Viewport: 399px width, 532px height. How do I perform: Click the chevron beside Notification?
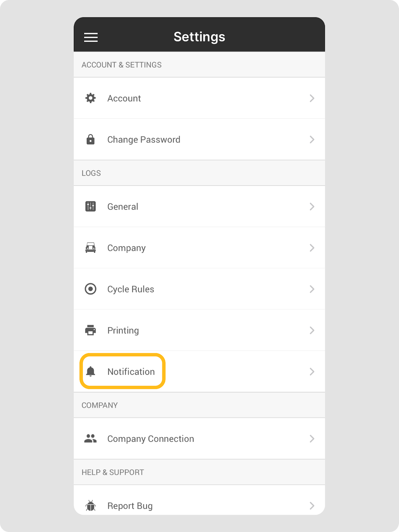pyautogui.click(x=312, y=371)
